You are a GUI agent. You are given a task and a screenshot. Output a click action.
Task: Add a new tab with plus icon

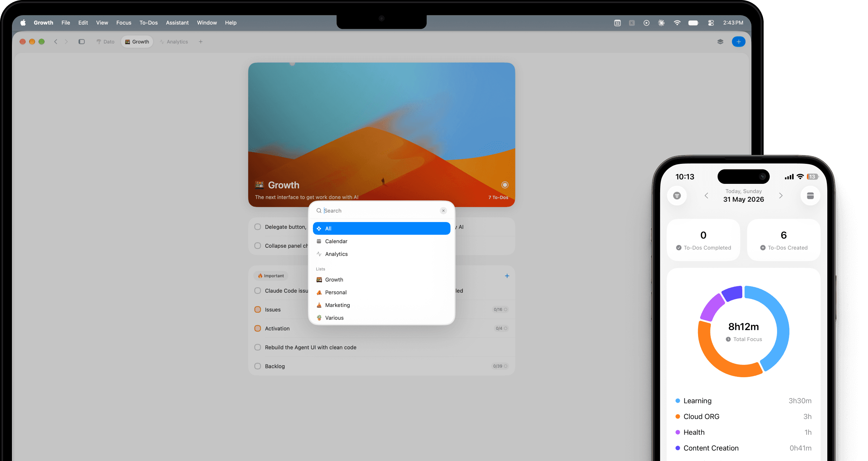pos(200,41)
